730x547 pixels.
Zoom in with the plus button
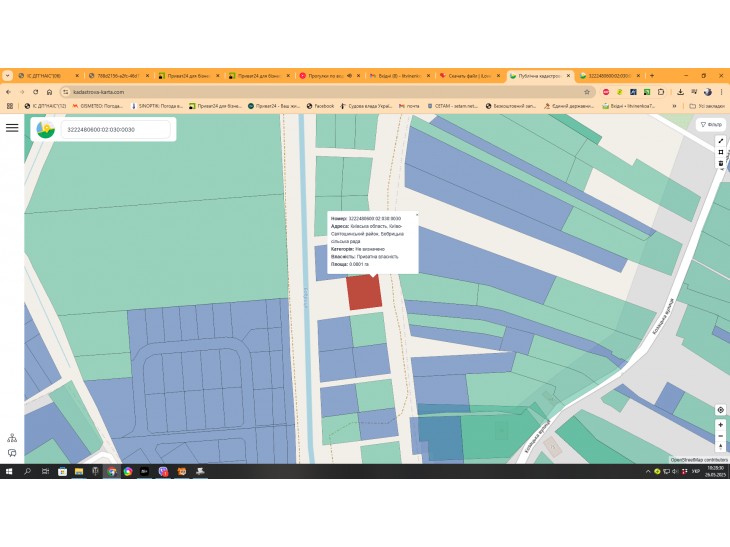[721, 425]
